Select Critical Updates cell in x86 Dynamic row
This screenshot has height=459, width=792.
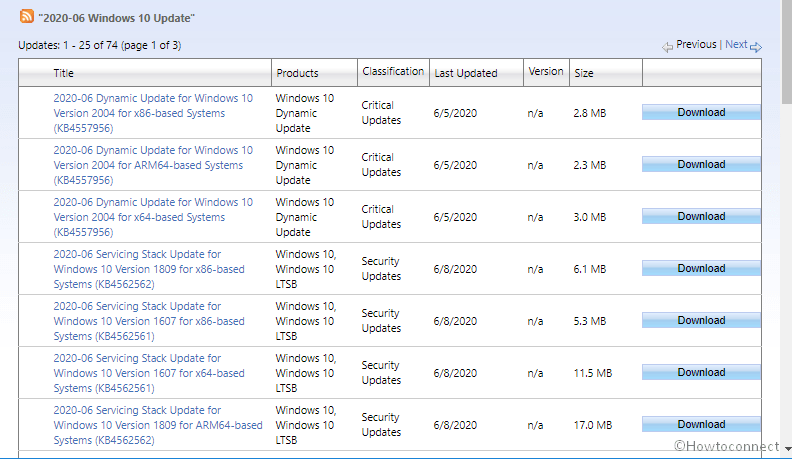[381, 113]
